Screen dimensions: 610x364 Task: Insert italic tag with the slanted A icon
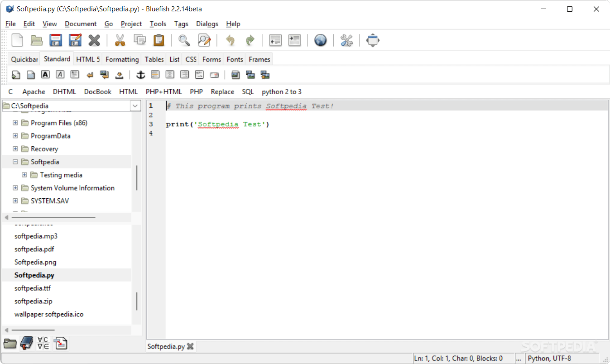60,75
